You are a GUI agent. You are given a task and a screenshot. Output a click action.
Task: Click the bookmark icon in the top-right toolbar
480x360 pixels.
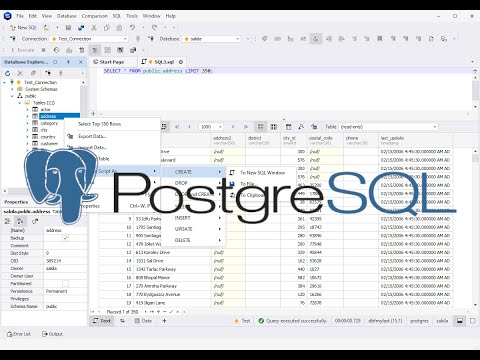pyautogui.click(x=380, y=39)
